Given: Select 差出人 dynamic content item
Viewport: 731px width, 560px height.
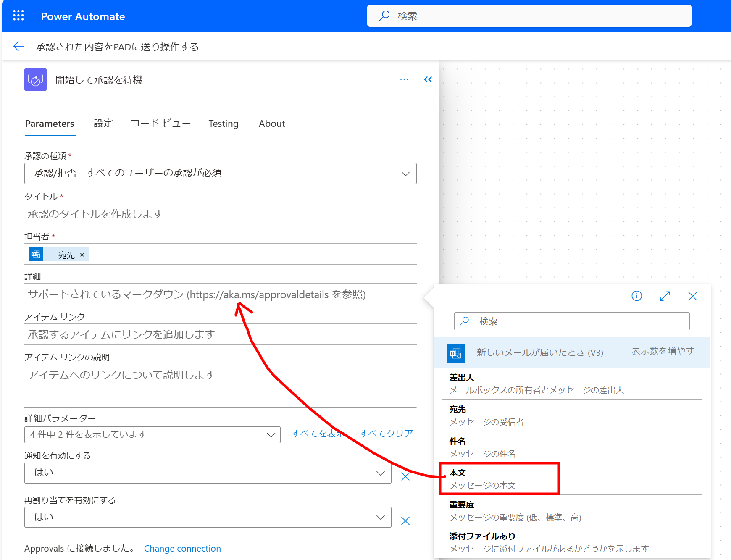Looking at the screenshot, I should click(x=572, y=384).
